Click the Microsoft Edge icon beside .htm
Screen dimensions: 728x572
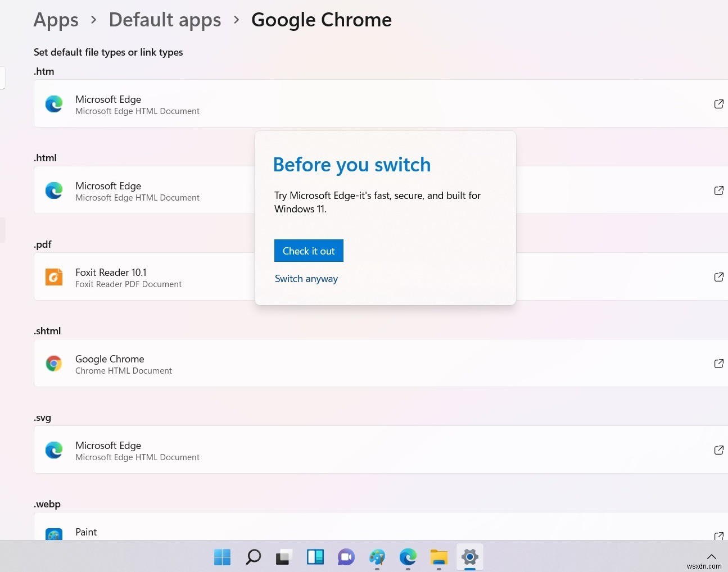(x=53, y=103)
